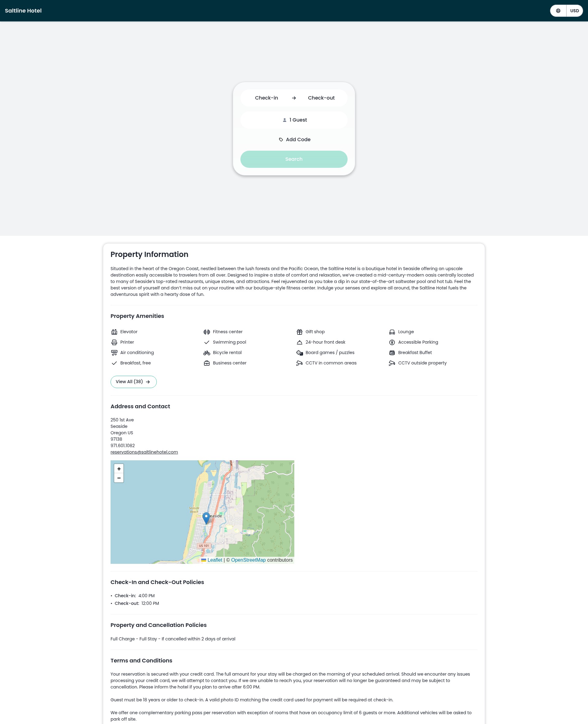Click the Check-In and Check-Out Policies heading
The image size is (588, 724).
(x=157, y=582)
